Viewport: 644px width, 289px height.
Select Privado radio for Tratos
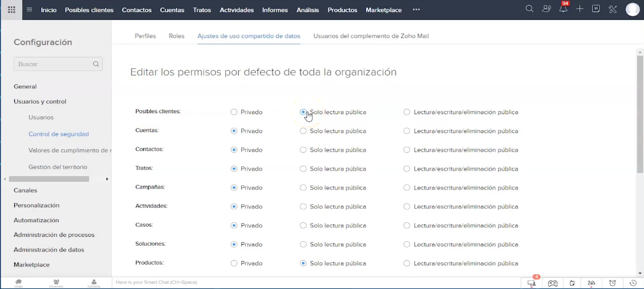tap(234, 169)
